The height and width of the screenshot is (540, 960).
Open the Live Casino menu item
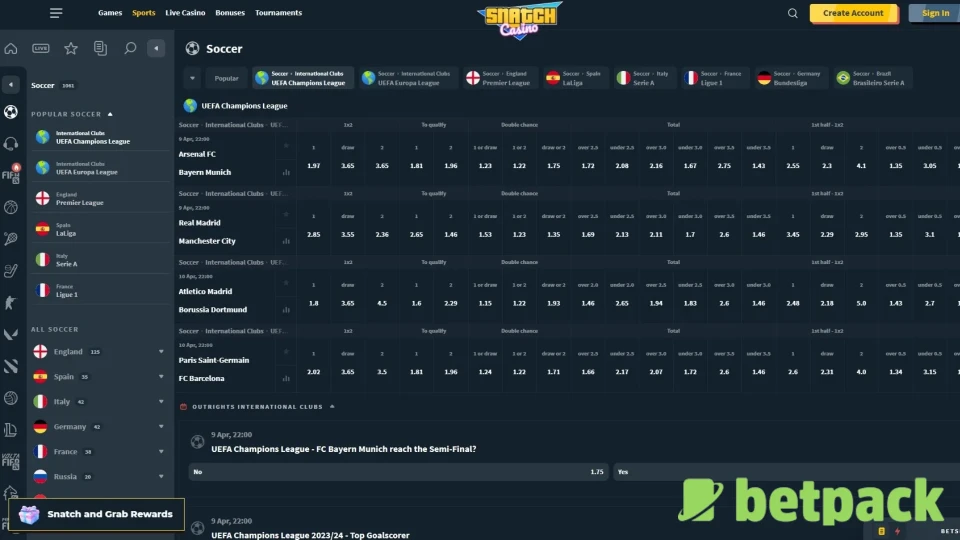click(185, 13)
